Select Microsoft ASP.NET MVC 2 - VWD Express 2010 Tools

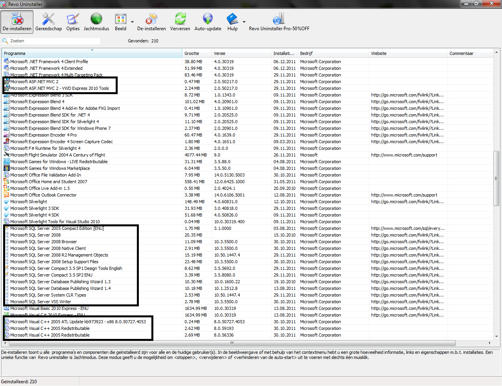(59, 88)
